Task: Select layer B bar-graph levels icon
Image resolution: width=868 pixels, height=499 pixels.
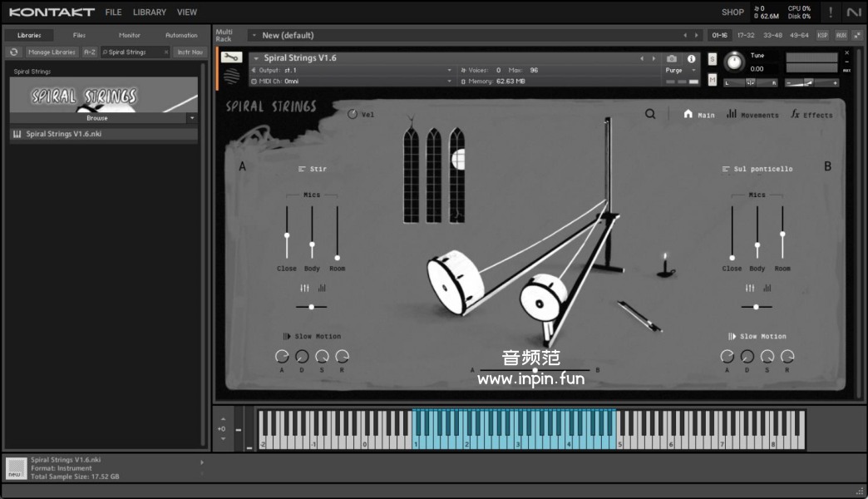Action: point(767,288)
